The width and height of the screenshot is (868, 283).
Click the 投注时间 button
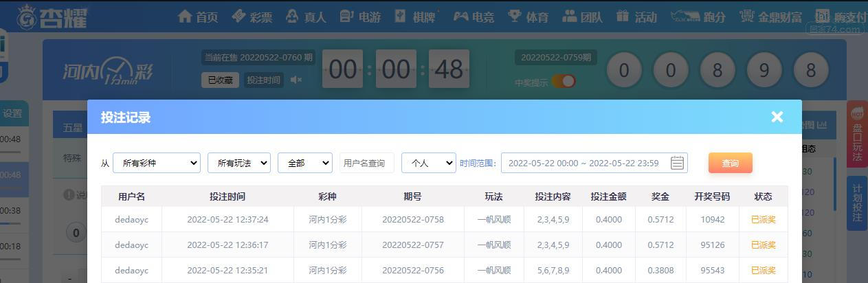click(264, 80)
